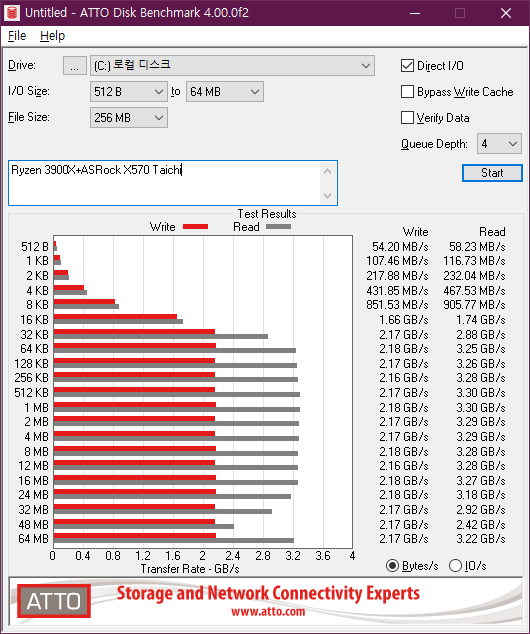Expand the Drive selection dropdown

[232, 66]
